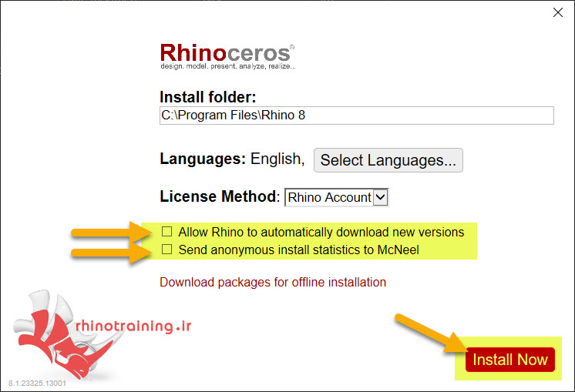This screenshot has width=575, height=392.
Task: Click the version number 8.1.23325.13001 text
Action: [38, 384]
